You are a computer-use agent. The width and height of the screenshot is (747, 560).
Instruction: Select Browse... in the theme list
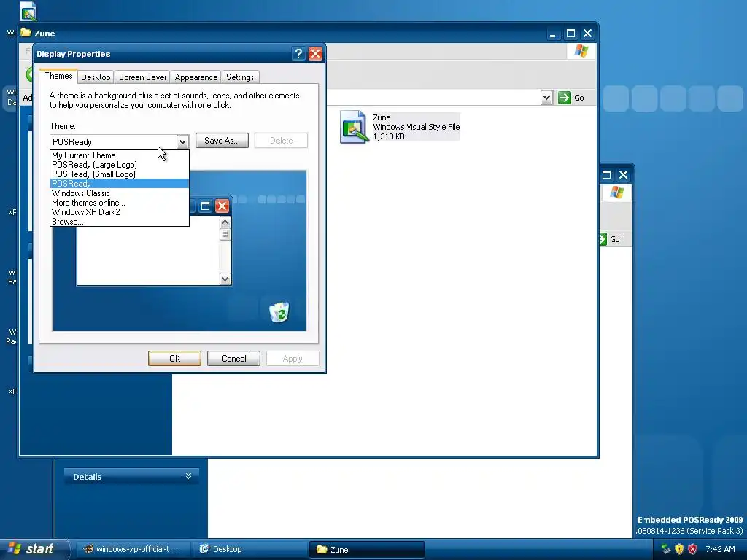tap(120, 222)
